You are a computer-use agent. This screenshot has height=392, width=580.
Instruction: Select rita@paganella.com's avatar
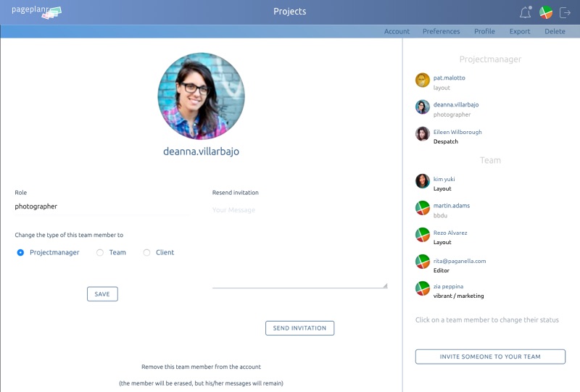[423, 262]
